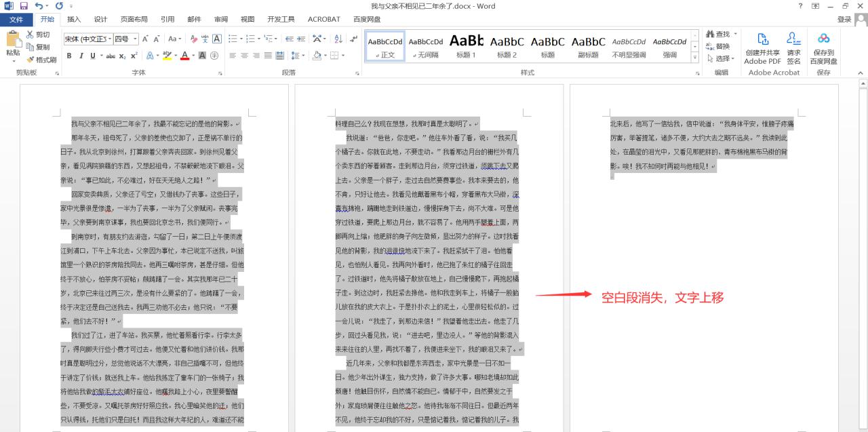Click the decrease indent icon
Image resolution: width=868 pixels, height=432 pixels.
pos(290,39)
